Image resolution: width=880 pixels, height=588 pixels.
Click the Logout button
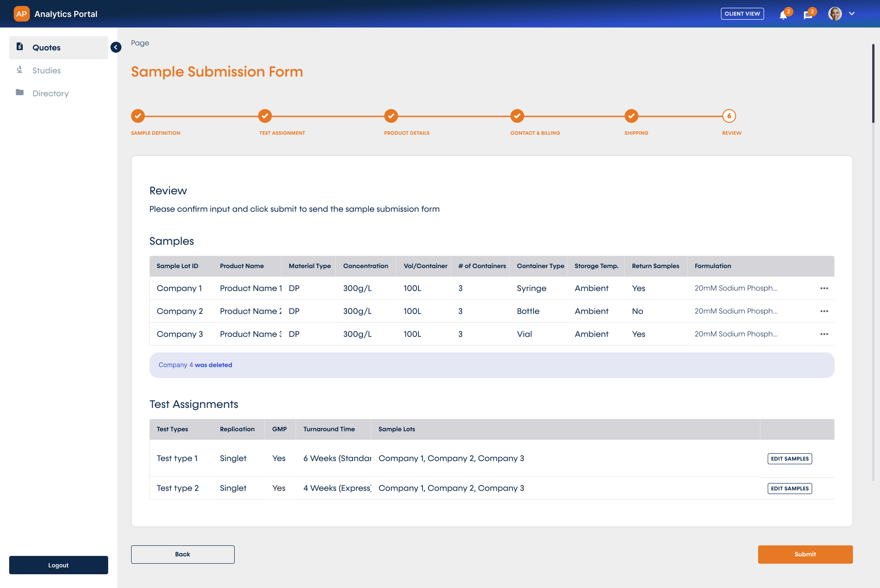click(59, 565)
